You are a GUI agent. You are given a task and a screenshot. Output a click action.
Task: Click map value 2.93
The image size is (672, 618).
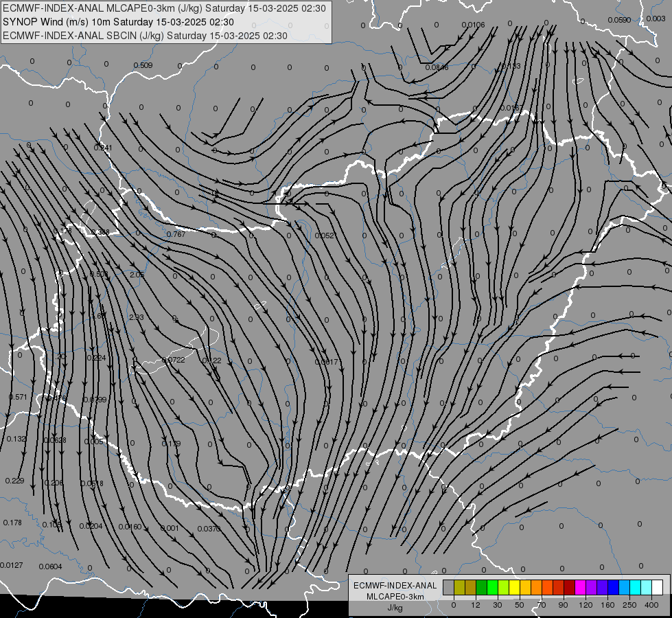tap(137, 317)
